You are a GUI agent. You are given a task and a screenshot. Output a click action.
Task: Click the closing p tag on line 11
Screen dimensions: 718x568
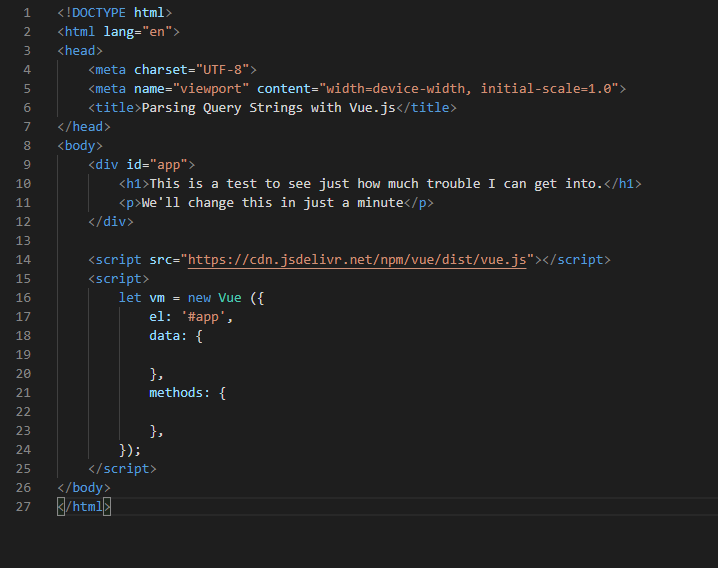pos(419,203)
